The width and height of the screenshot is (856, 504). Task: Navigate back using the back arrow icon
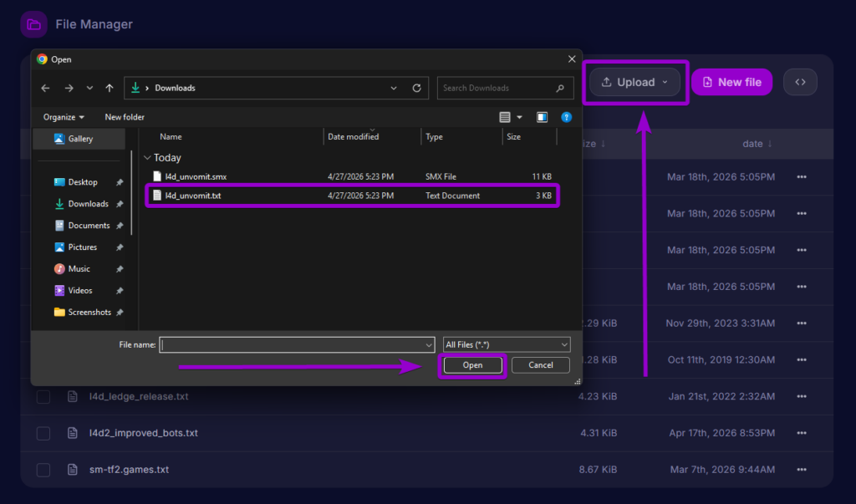click(45, 88)
